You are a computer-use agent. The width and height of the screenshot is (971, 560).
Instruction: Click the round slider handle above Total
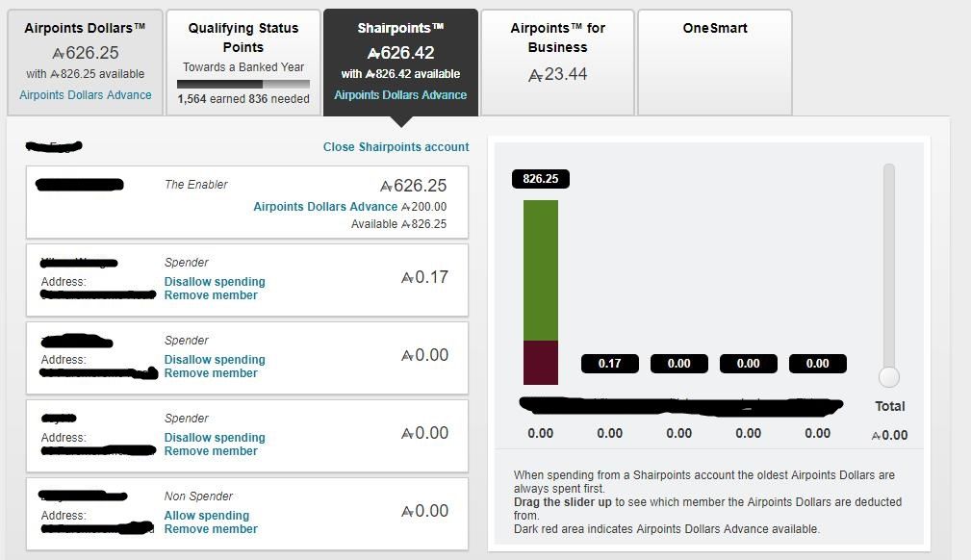click(x=889, y=376)
